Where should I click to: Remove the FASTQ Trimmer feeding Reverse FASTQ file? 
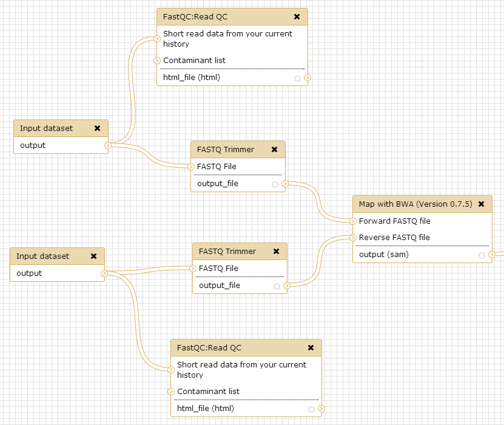pyautogui.click(x=276, y=251)
